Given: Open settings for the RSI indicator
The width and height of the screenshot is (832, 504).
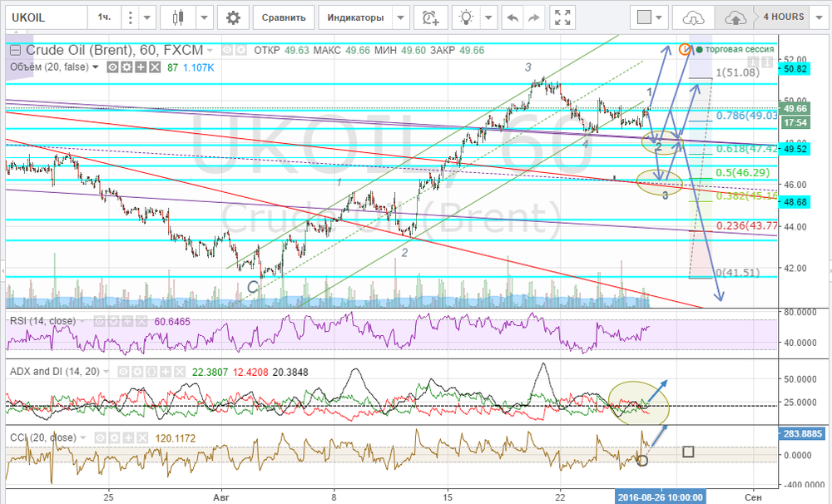Looking at the screenshot, I should 113,322.
